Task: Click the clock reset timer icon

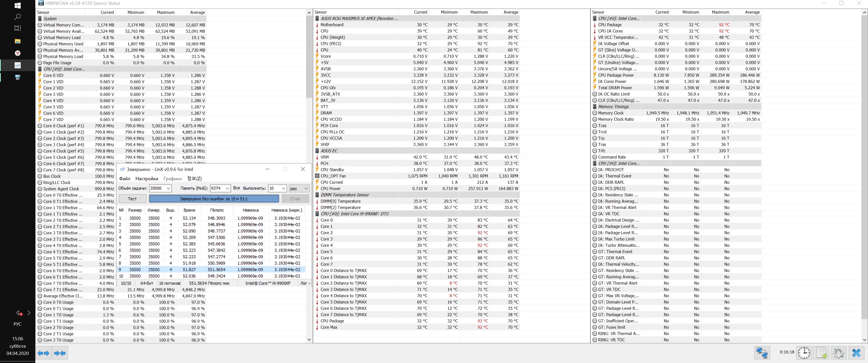Action: click(x=804, y=353)
